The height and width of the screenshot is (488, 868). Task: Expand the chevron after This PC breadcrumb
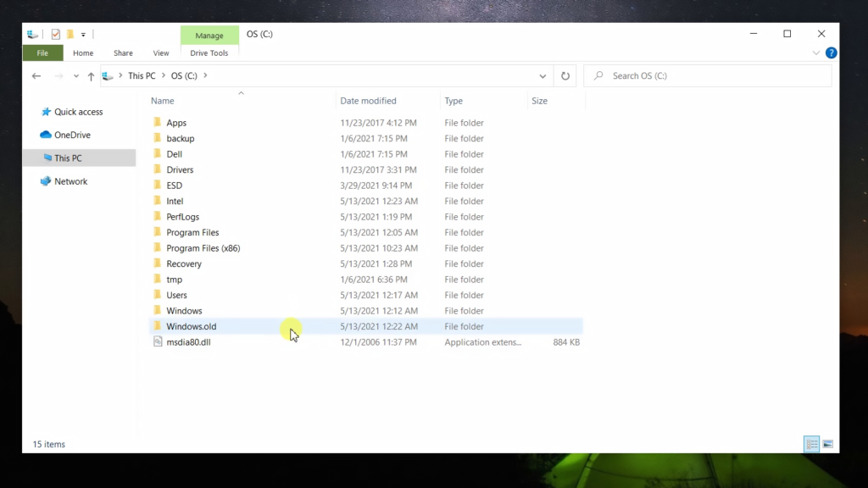coord(164,75)
